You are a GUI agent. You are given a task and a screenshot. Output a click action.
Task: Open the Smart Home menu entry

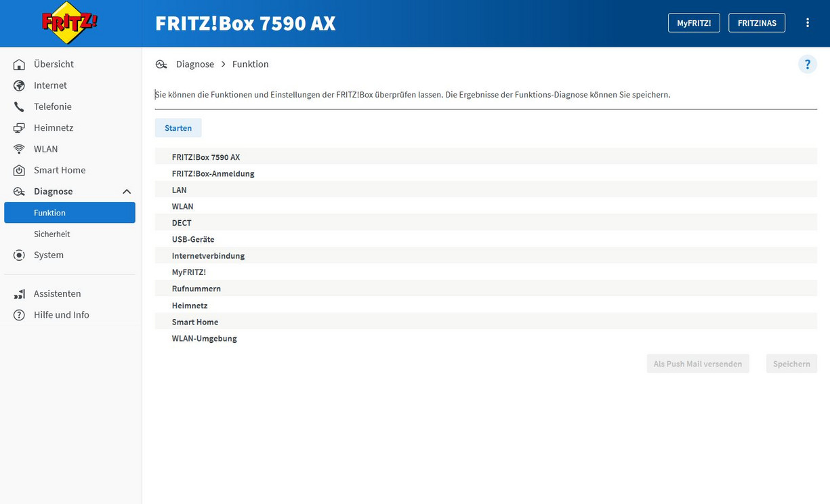pyautogui.click(x=70, y=170)
